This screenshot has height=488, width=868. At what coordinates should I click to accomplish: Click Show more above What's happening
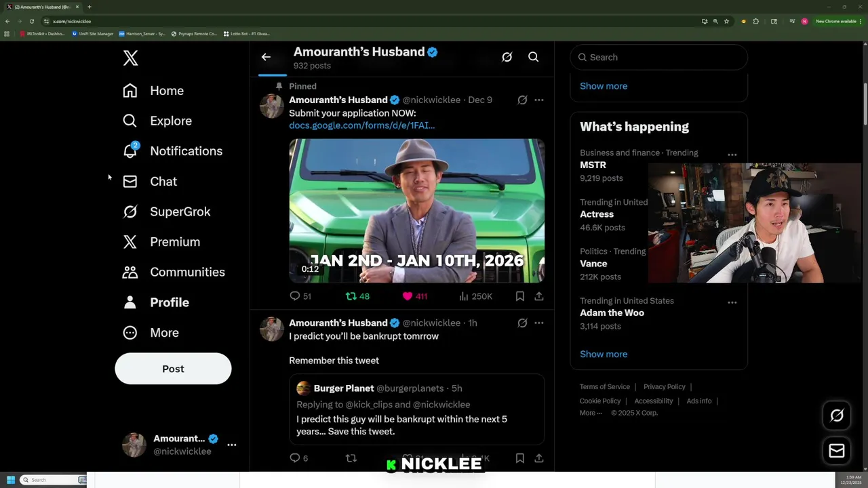point(604,86)
